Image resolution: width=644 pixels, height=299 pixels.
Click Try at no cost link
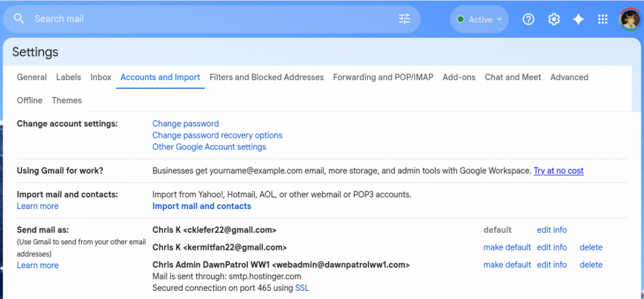(558, 171)
